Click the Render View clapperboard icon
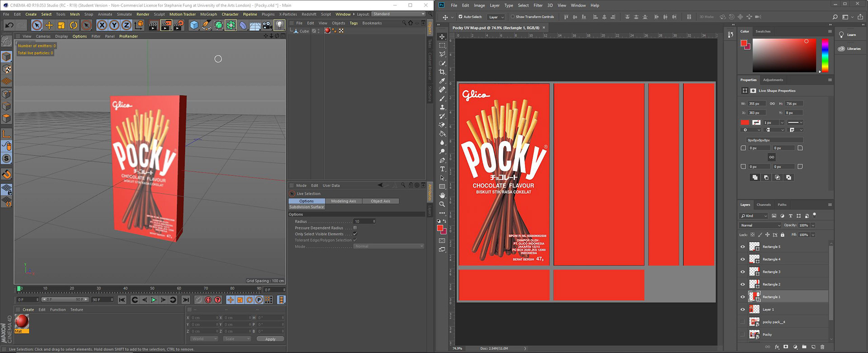The width and height of the screenshot is (868, 353). pyautogui.click(x=153, y=25)
